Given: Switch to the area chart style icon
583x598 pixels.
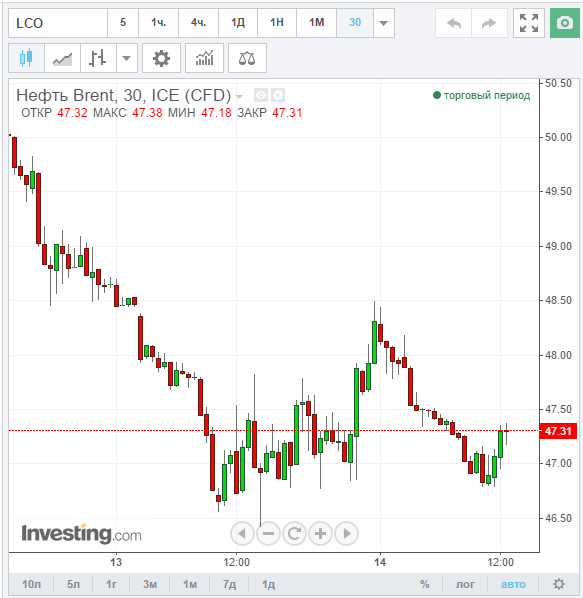Looking at the screenshot, I should click(62, 58).
